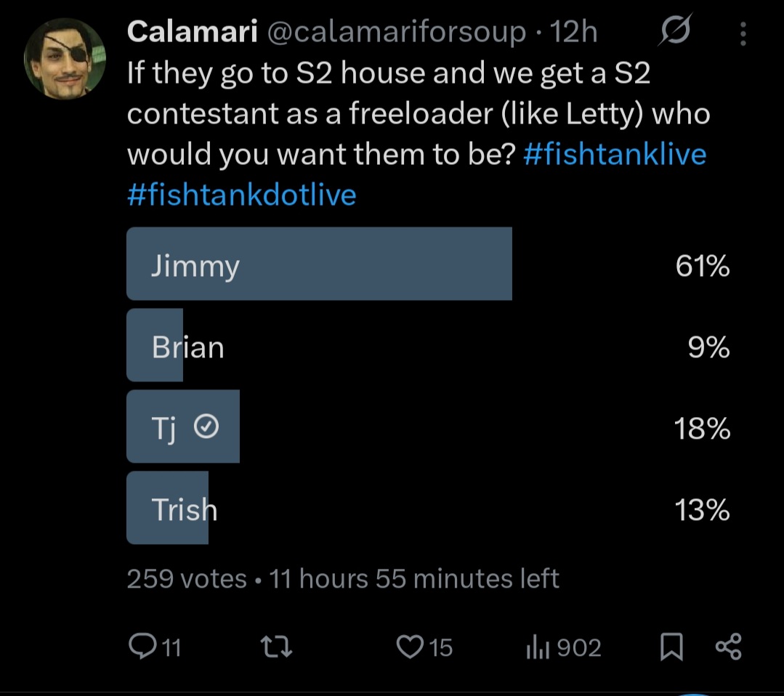The width and height of the screenshot is (784, 696).
Task: Tap the 259 votes count text
Action: [x=187, y=578]
